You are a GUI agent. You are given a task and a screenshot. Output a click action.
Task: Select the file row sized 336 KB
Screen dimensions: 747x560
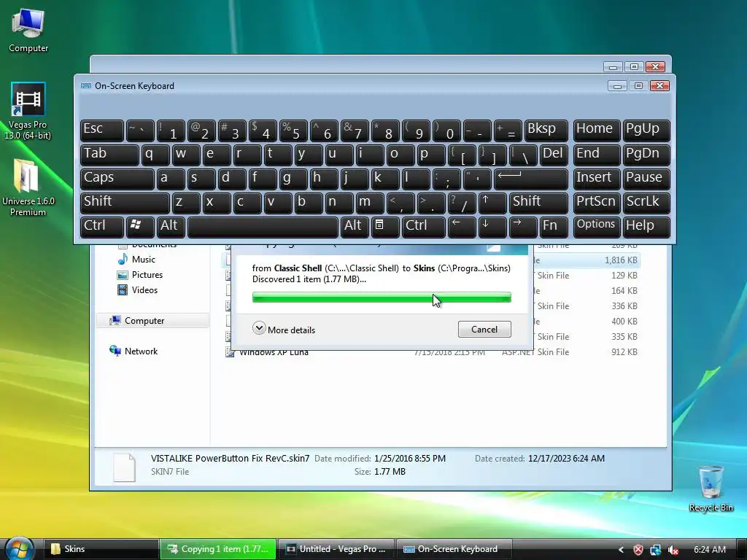[431, 306]
